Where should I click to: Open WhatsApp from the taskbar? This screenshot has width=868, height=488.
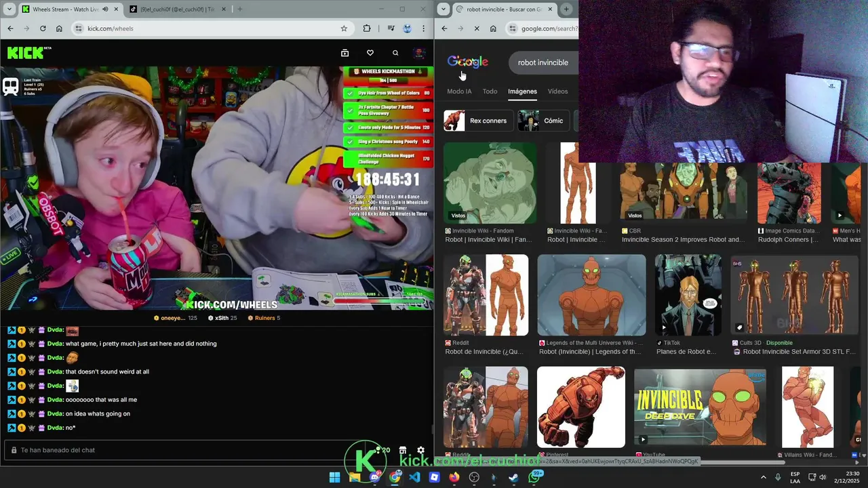coord(534,477)
